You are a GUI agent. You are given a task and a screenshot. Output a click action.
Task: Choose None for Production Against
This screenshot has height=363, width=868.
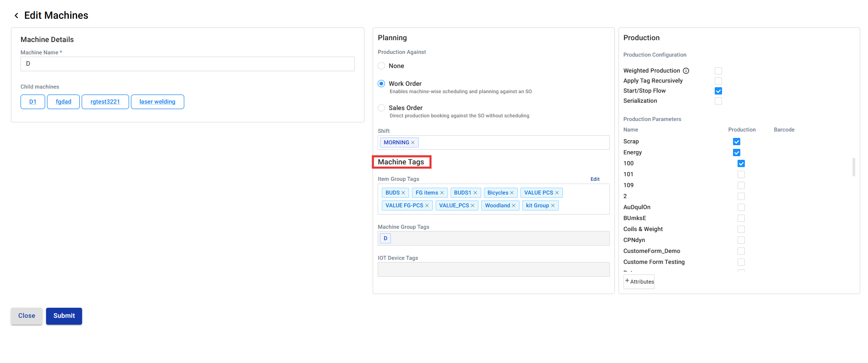[381, 66]
